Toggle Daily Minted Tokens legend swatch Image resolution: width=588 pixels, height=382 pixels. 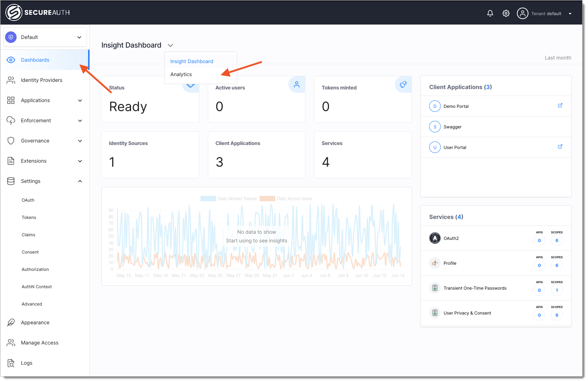point(208,199)
